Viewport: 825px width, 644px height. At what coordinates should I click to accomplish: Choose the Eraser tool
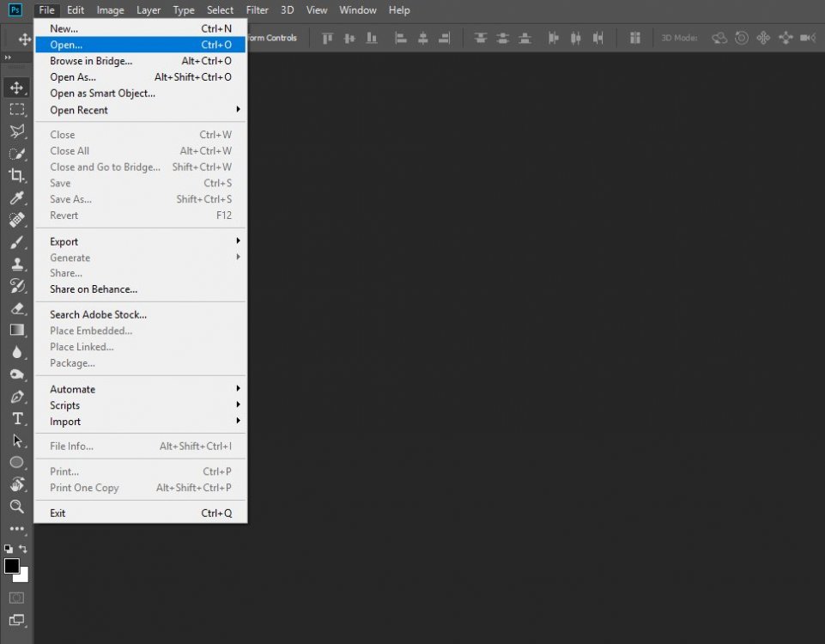[x=16, y=308]
